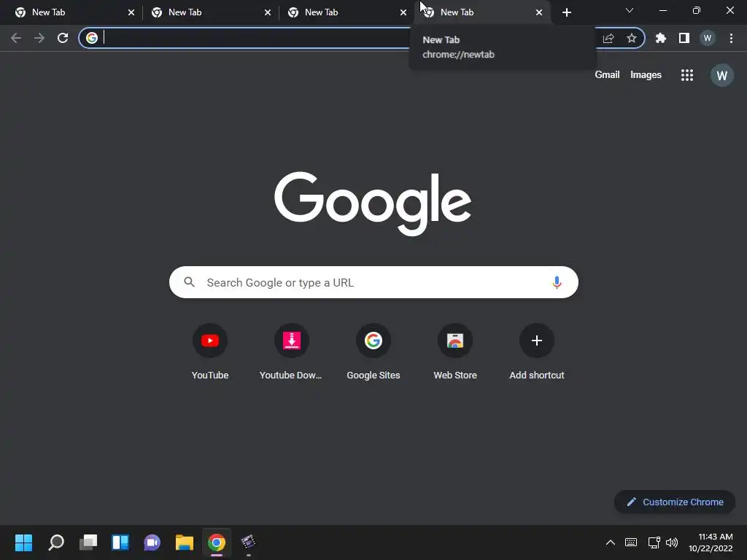This screenshot has width=747, height=560.
Task: Open Widgets on taskbar
Action: [x=120, y=542]
